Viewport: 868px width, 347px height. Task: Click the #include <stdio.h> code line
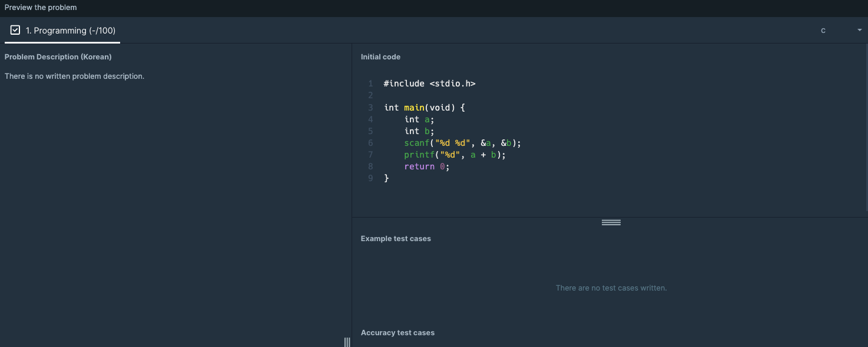pyautogui.click(x=429, y=84)
